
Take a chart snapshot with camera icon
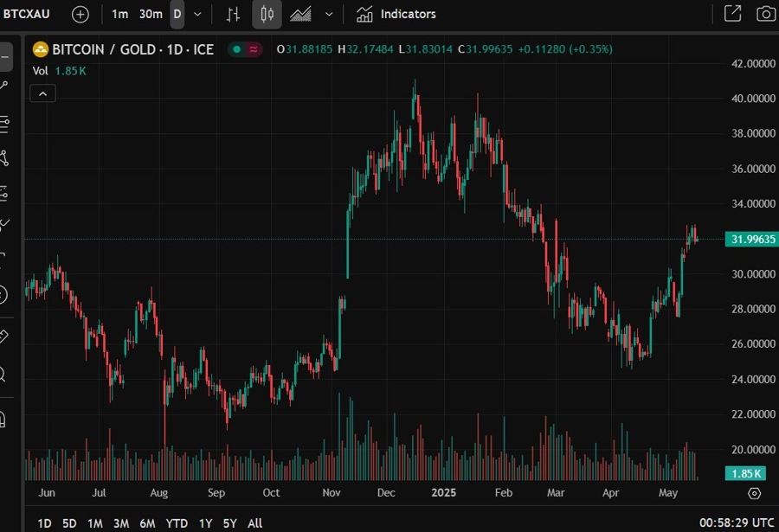coord(766,14)
